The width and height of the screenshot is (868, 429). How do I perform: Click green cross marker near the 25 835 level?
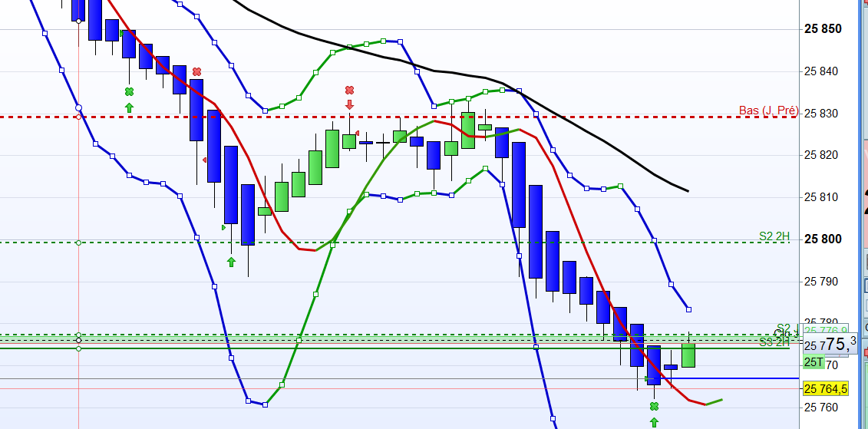pos(129,92)
